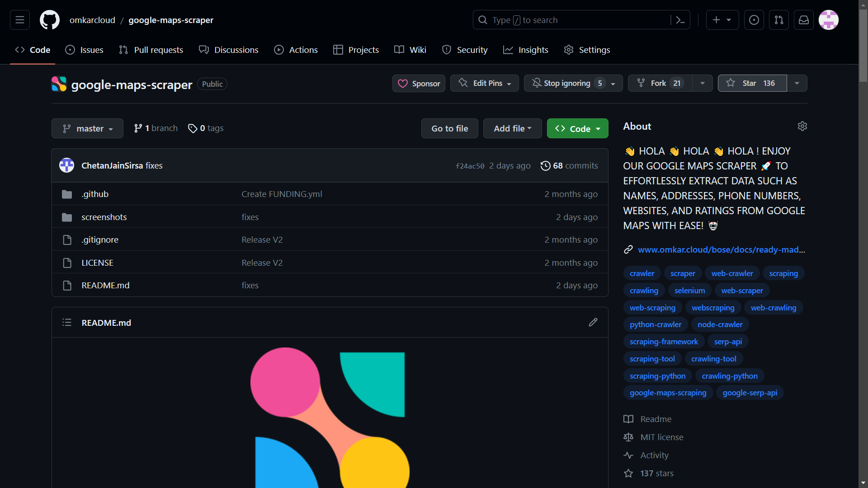Viewport: 868px width, 488px height.
Task: Click the Go to file button
Action: click(449, 128)
